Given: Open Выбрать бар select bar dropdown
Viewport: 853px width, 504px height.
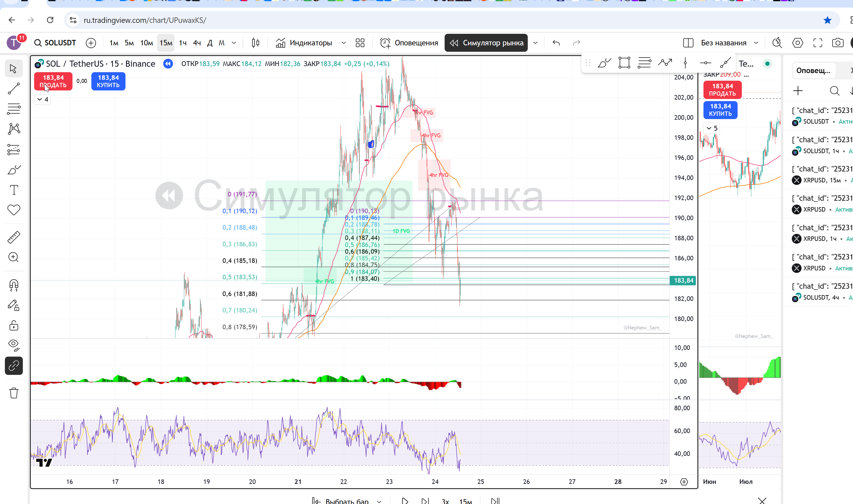Looking at the screenshot, I should click(347, 501).
